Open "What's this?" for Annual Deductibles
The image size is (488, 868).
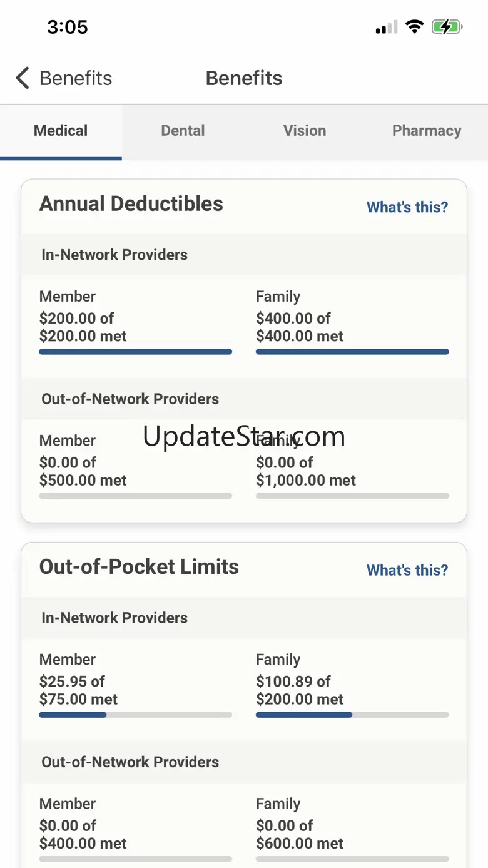tap(407, 207)
